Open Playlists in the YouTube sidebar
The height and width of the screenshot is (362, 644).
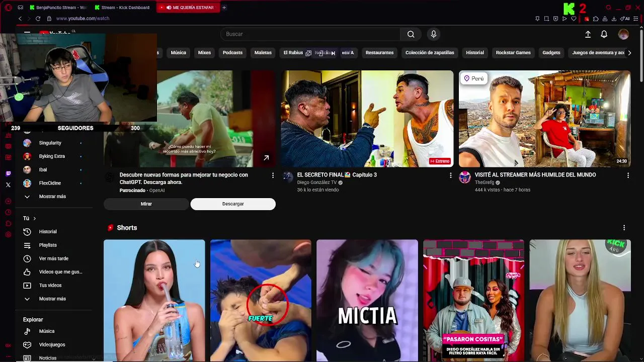tap(54, 245)
